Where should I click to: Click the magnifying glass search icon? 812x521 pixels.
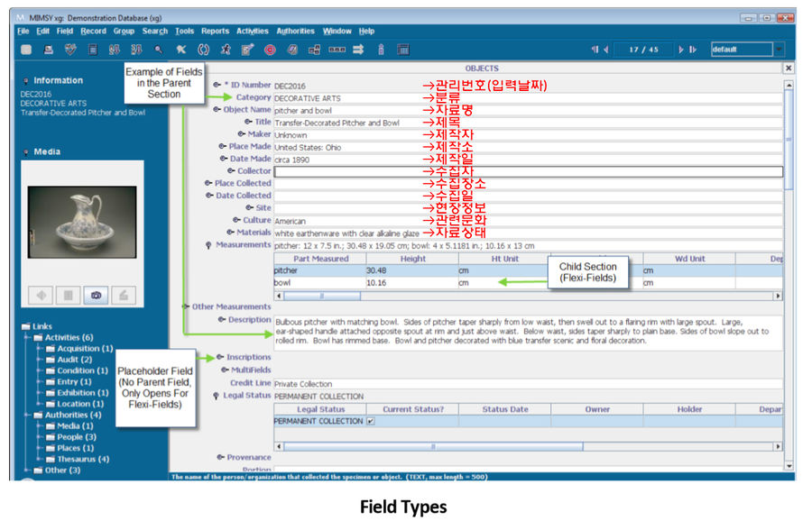(x=159, y=50)
